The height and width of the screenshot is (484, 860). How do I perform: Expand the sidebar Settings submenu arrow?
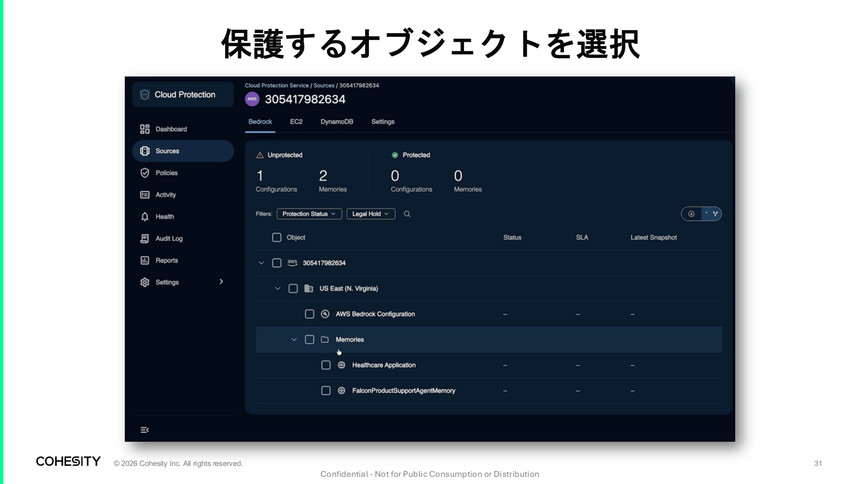[x=221, y=282]
